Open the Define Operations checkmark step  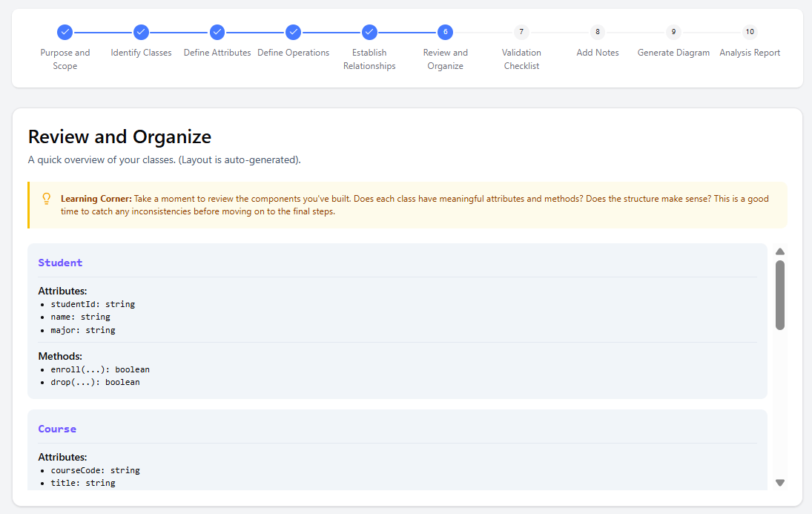pos(294,32)
